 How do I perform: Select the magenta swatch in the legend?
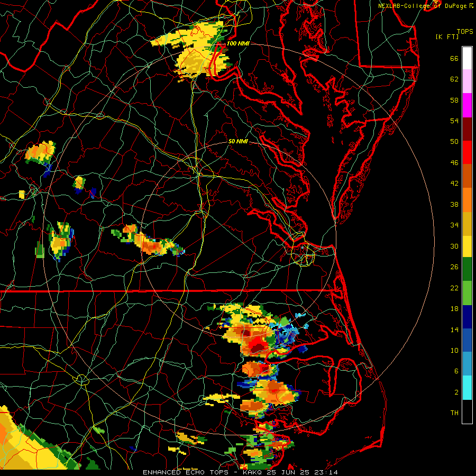[467, 105]
